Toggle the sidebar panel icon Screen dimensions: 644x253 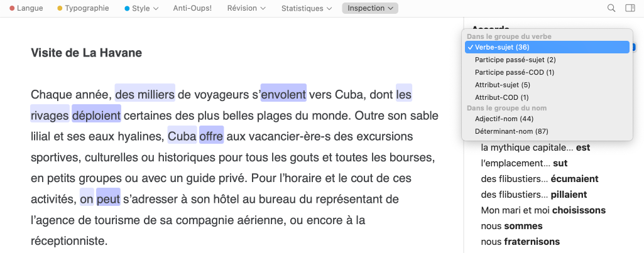[x=630, y=8]
